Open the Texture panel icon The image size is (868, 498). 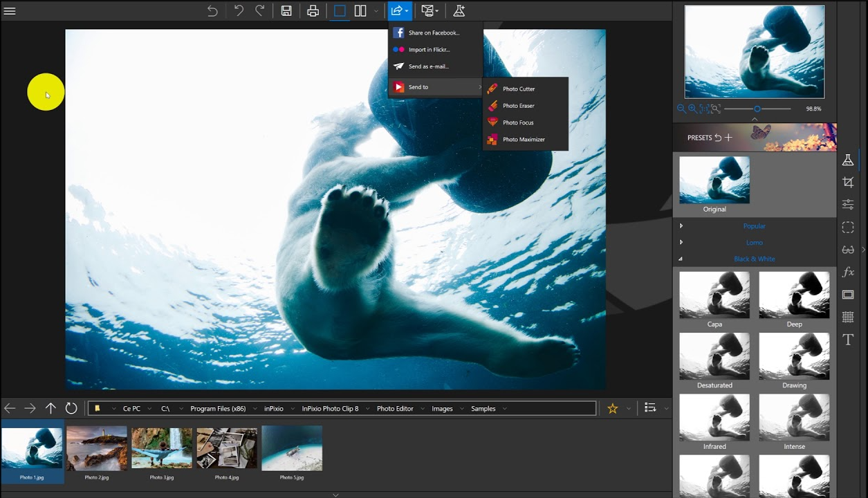pyautogui.click(x=848, y=317)
